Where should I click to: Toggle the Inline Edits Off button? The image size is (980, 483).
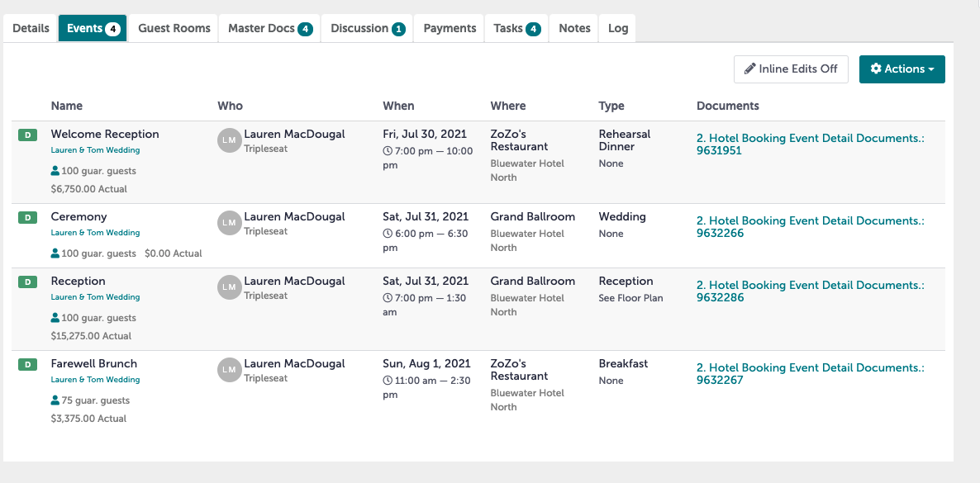point(791,69)
